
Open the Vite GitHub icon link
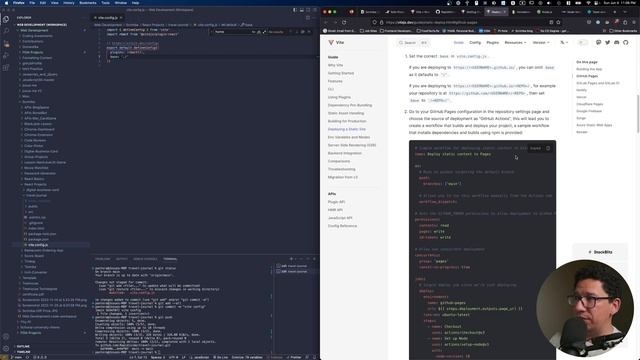click(x=625, y=42)
